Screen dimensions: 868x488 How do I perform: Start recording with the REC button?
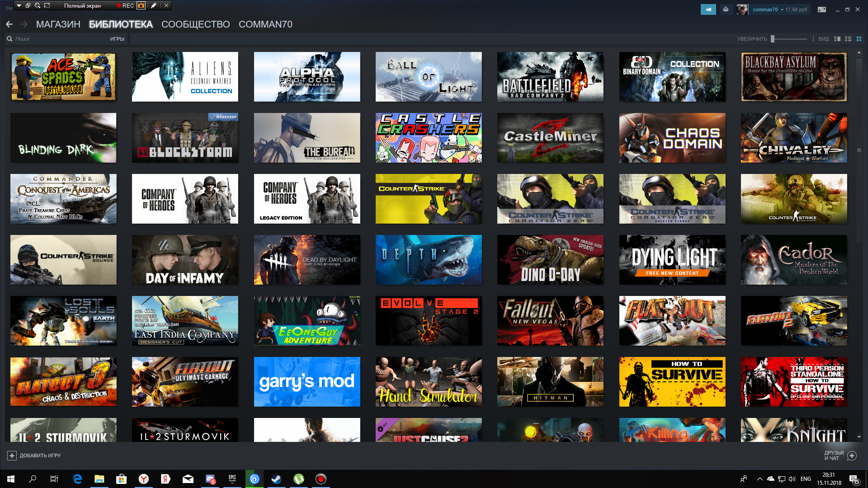(125, 5)
